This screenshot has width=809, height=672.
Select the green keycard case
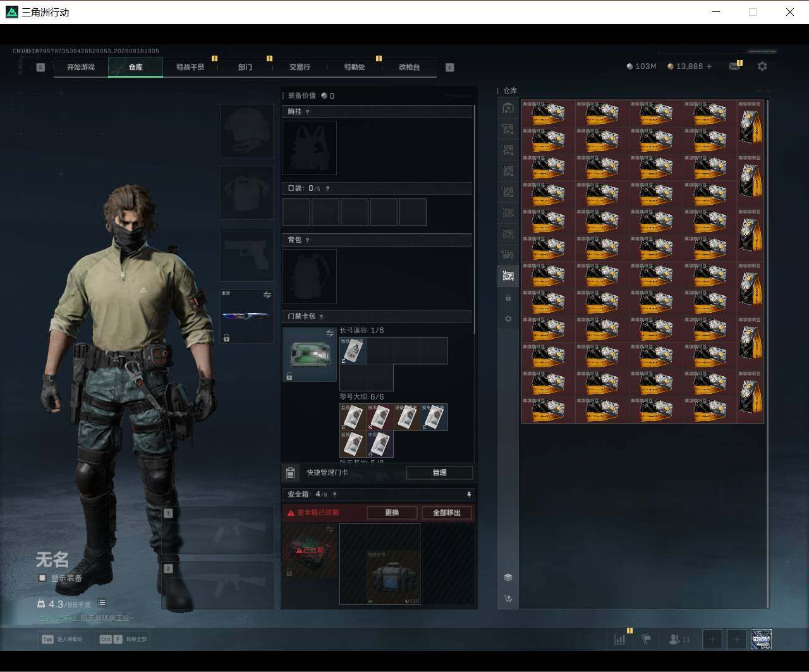310,355
